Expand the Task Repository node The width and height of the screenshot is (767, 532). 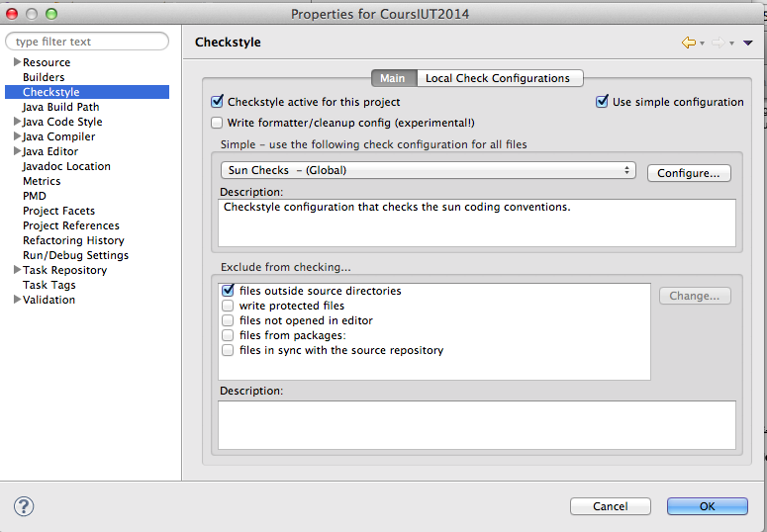[17, 270]
